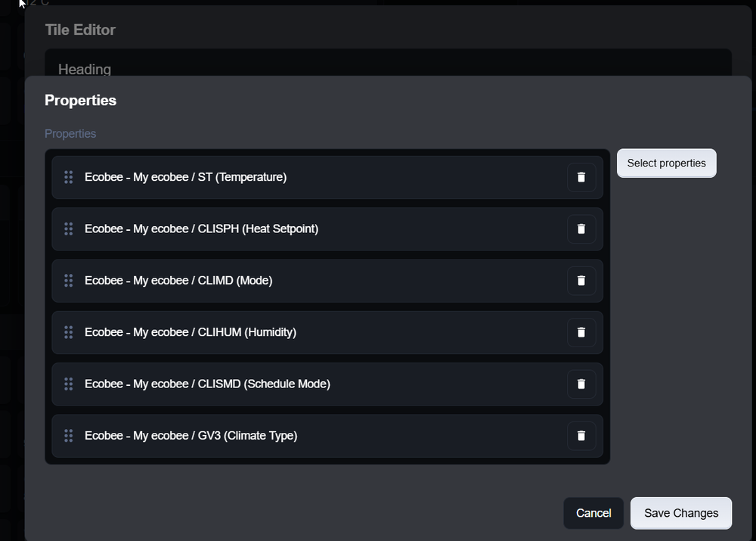Trash the CLISMD (Schedule Mode) property

coord(581,384)
